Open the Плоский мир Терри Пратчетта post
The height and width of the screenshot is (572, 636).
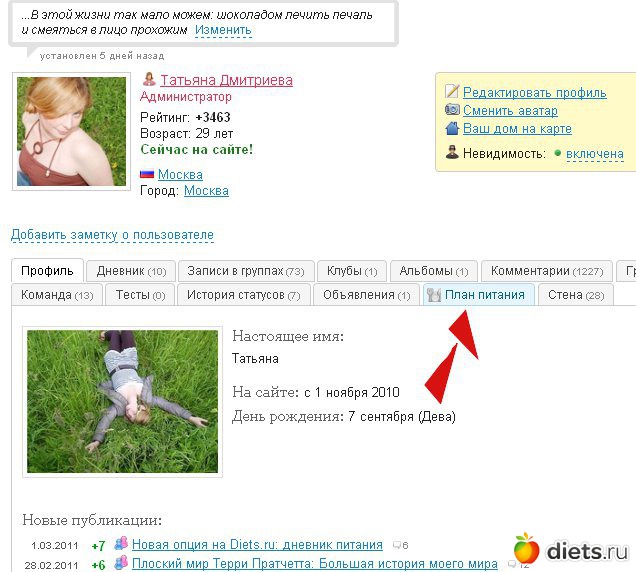(315, 564)
